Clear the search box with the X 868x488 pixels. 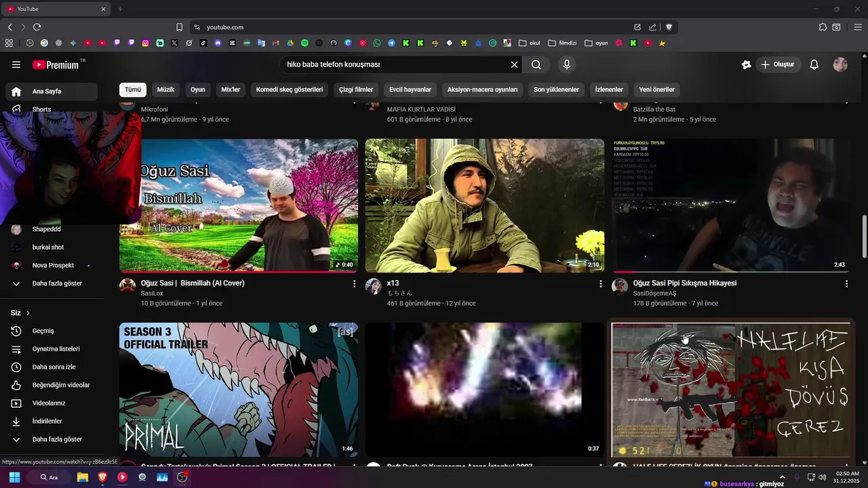514,64
